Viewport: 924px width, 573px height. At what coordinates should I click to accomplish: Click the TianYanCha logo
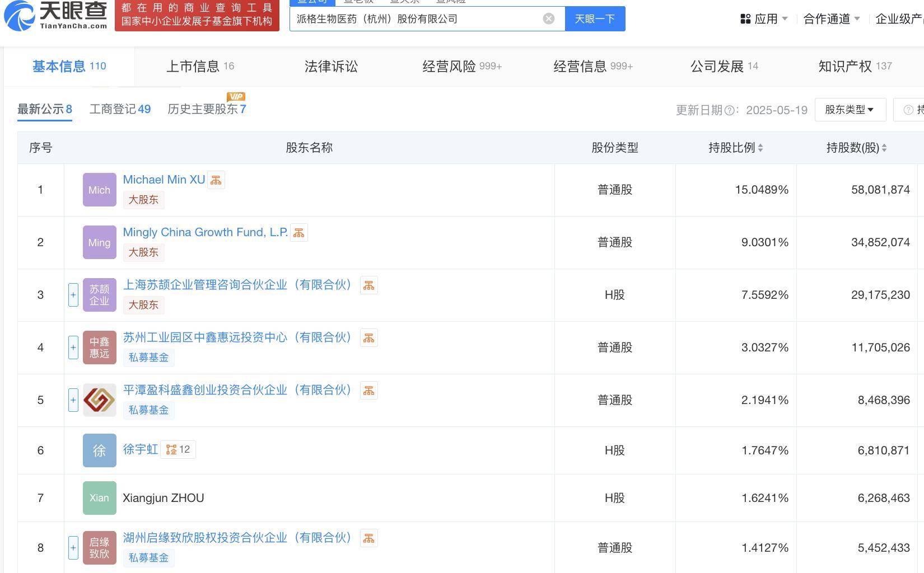coord(56,15)
